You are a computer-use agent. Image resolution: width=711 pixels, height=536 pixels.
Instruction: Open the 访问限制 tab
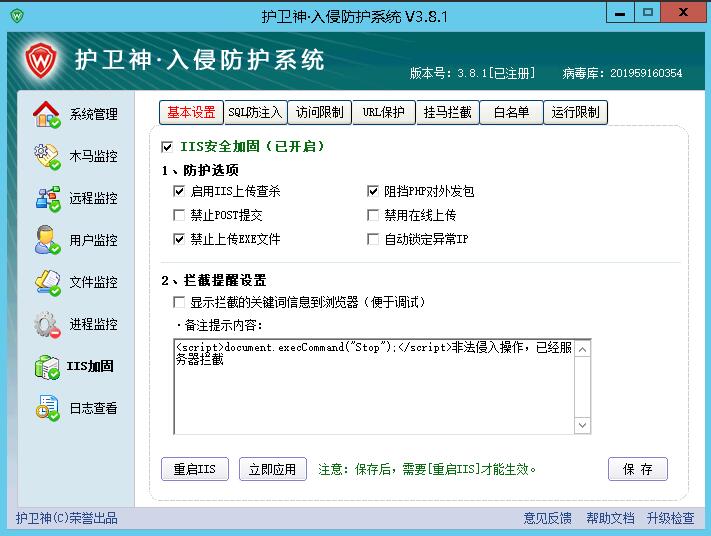[320, 112]
